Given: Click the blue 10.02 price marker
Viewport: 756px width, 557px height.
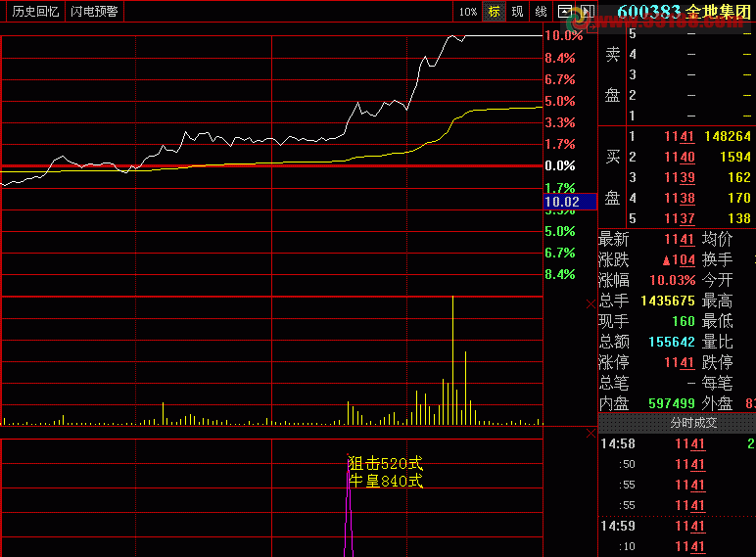Looking at the screenshot, I should pos(570,202).
